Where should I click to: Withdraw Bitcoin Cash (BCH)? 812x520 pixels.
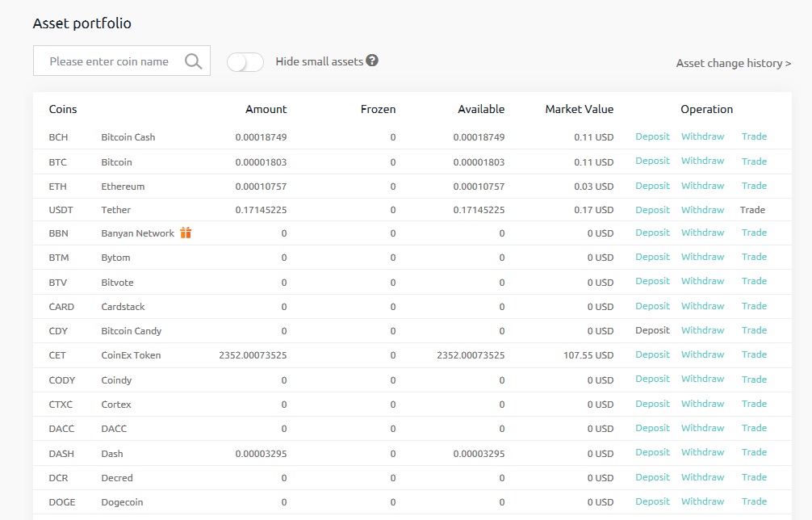pos(703,136)
